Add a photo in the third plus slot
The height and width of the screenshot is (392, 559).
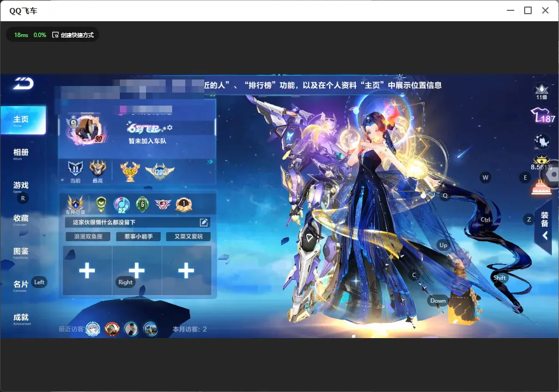coord(186,271)
